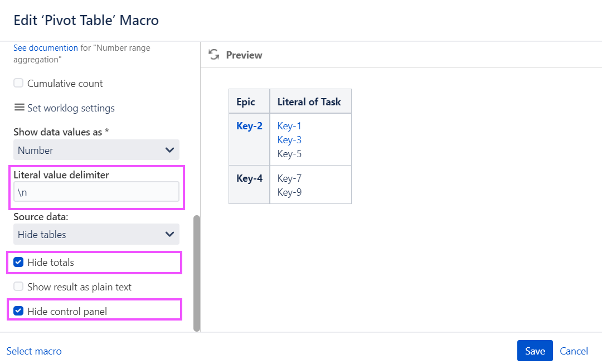Screen dimensions: 602x364
Task: Open the Key-2 epic link
Action: click(249, 125)
